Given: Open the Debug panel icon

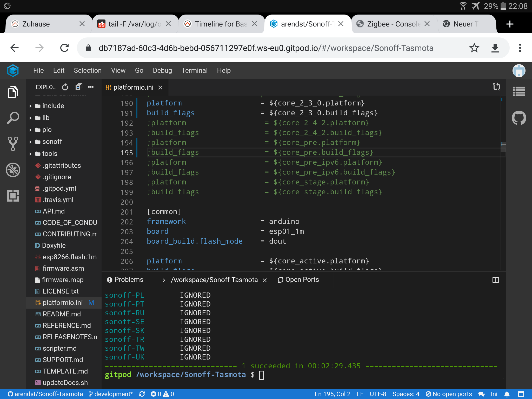Looking at the screenshot, I should (x=13, y=170).
